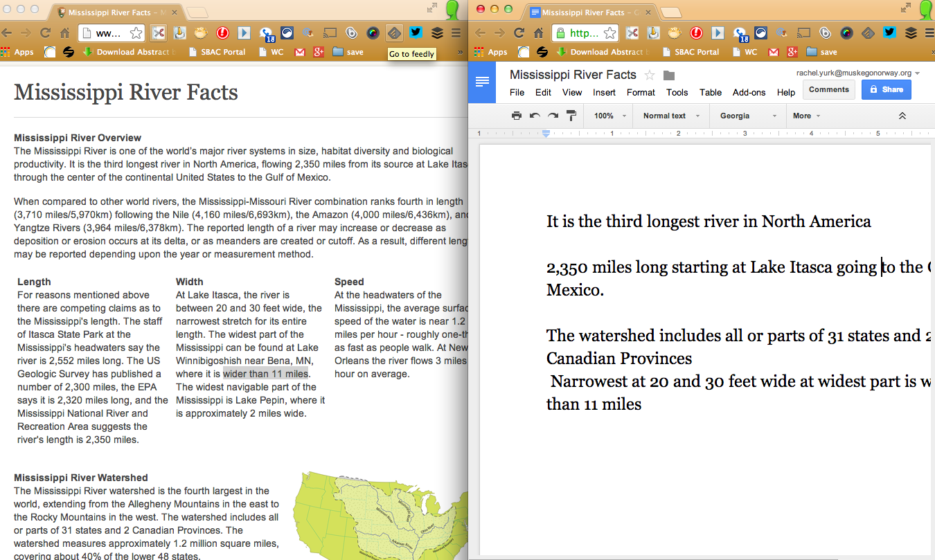The image size is (935, 560).
Task: Open the Insert menu in Docs
Action: [604, 92]
